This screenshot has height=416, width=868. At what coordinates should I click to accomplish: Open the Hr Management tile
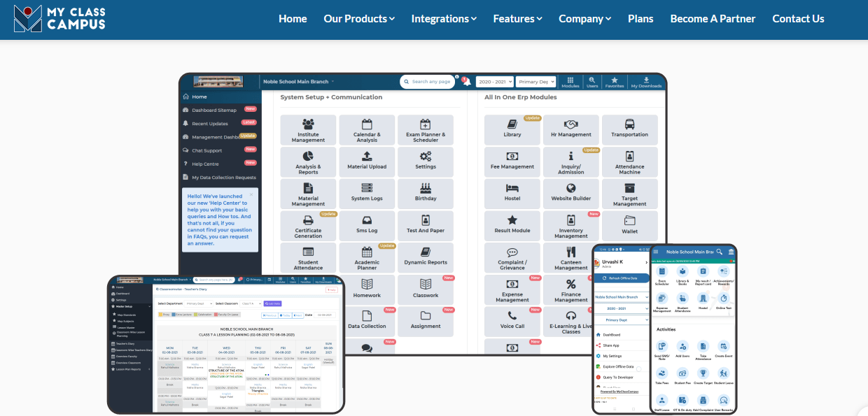571,130
